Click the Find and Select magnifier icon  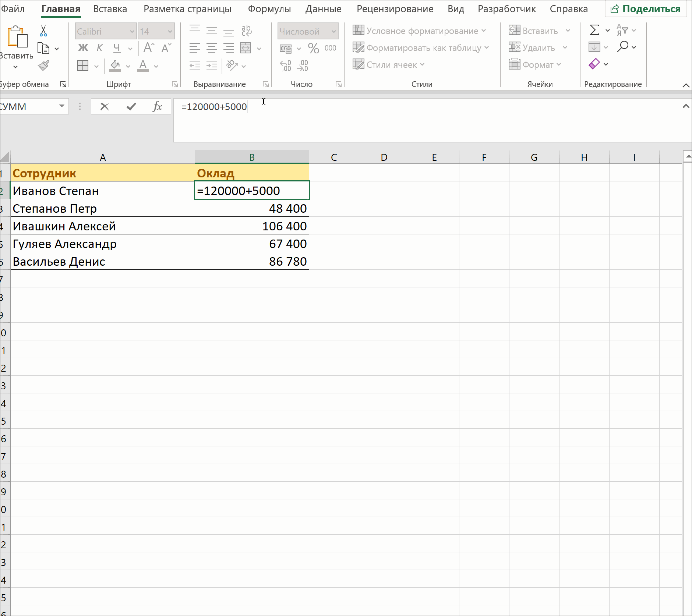(622, 47)
